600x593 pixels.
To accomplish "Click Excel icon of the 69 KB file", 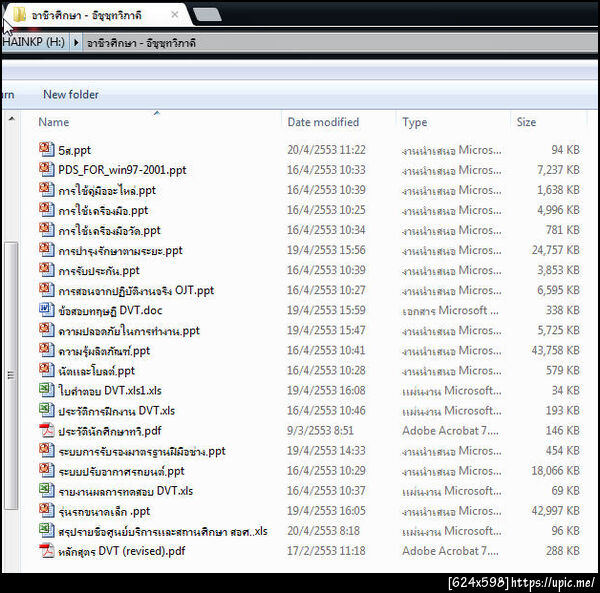I will [47, 490].
